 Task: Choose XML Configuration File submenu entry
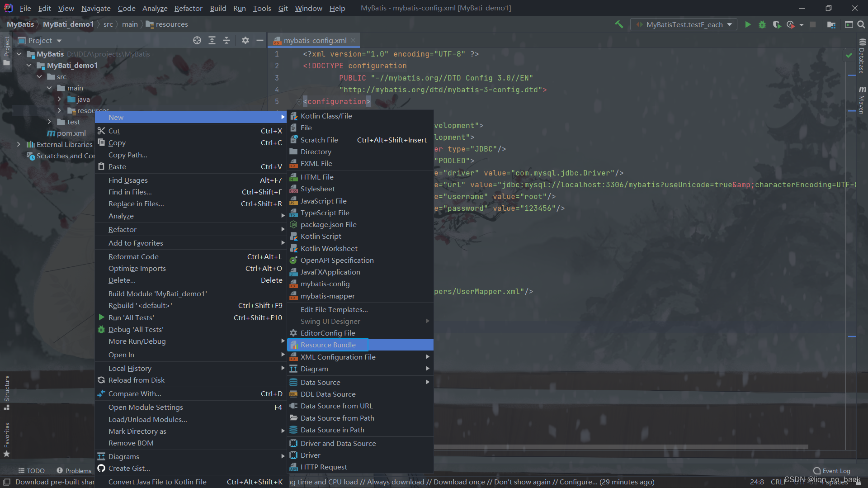(360, 357)
